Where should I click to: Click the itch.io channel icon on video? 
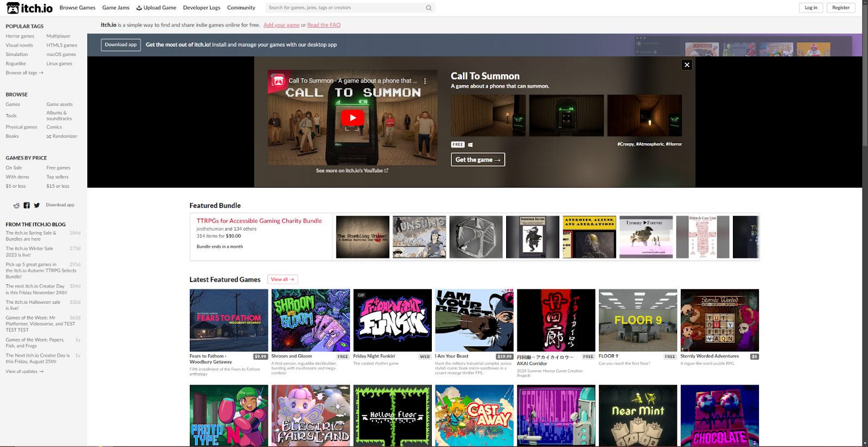click(x=278, y=81)
